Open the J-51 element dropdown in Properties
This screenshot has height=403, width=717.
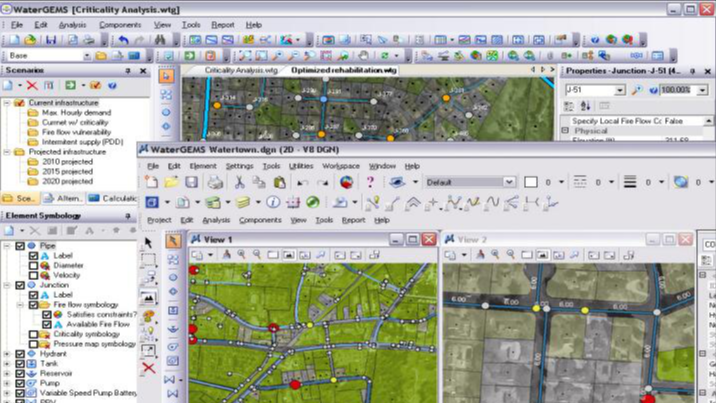pos(620,90)
